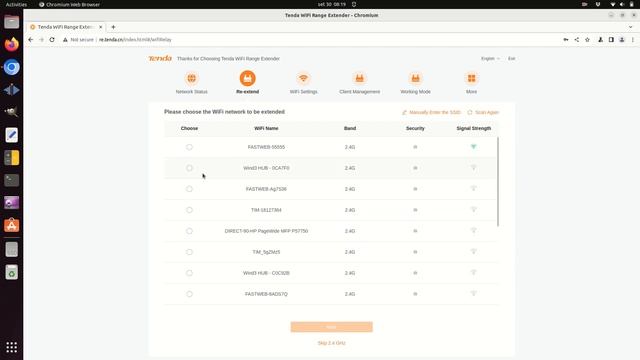Open the saved passwords key icon

[x=566, y=40]
